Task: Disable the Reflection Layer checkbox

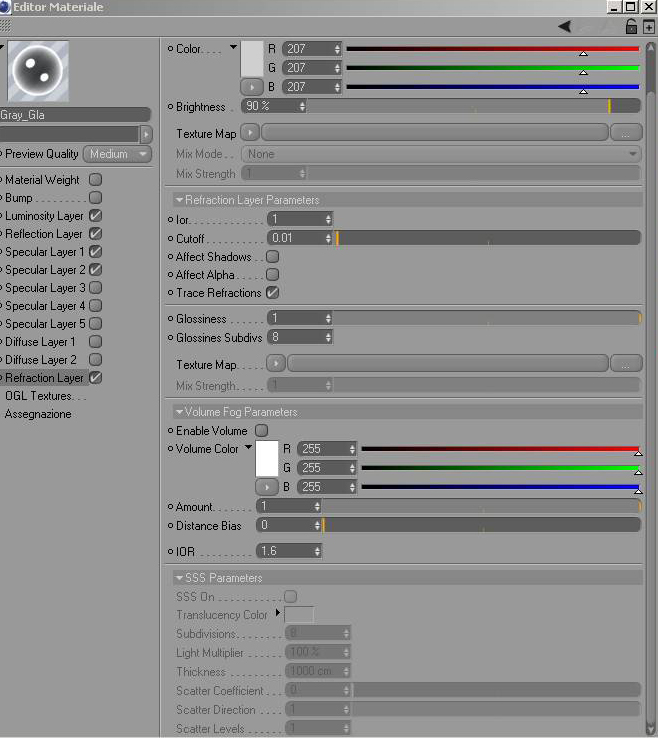Action: pos(96,233)
